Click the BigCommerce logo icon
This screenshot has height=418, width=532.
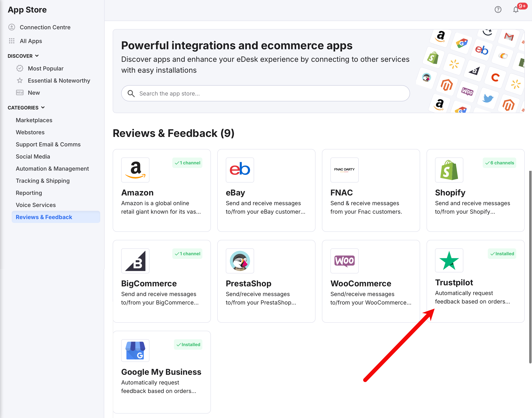[x=135, y=261]
